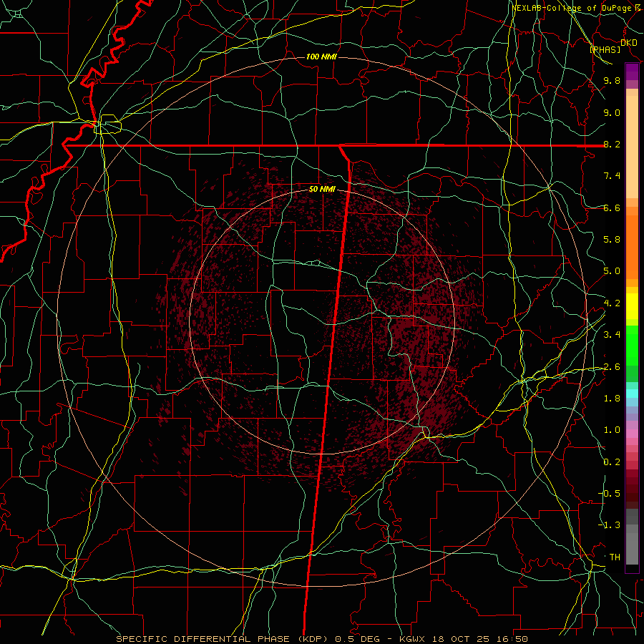Viewport: 644px width, 644px height.
Task: Click the 6.6 scale value
Action: click(x=612, y=208)
